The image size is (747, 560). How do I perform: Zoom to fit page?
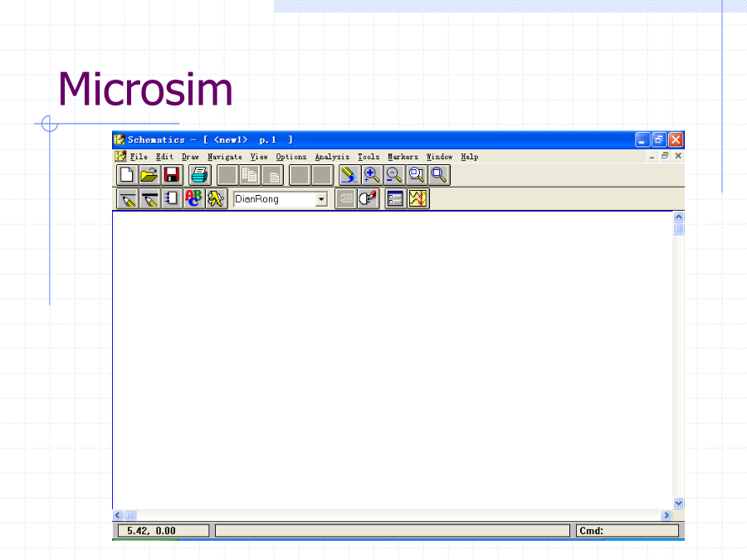(439, 175)
